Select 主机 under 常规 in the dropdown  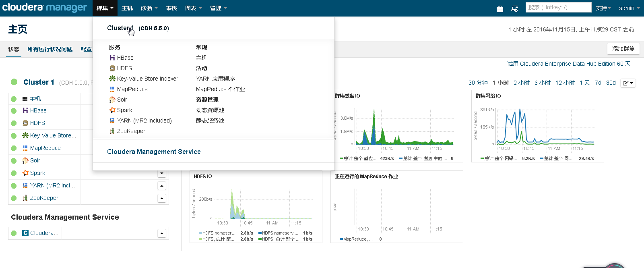coord(202,58)
